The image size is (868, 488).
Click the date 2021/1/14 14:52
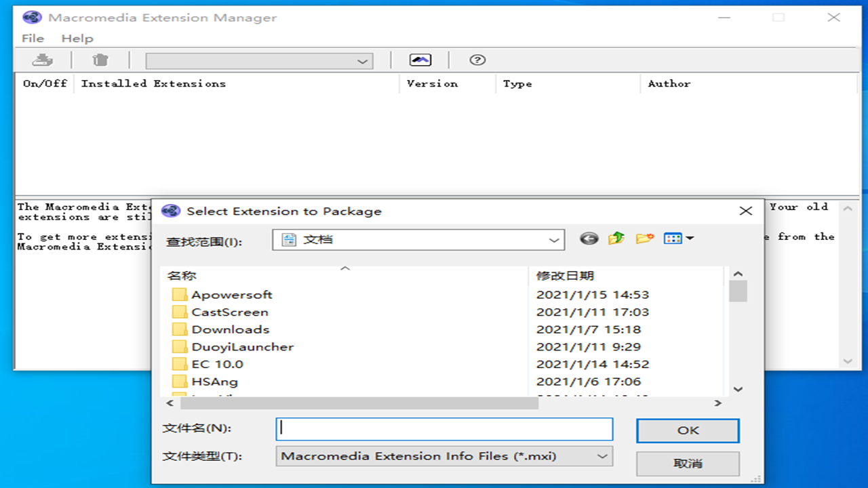click(x=593, y=365)
